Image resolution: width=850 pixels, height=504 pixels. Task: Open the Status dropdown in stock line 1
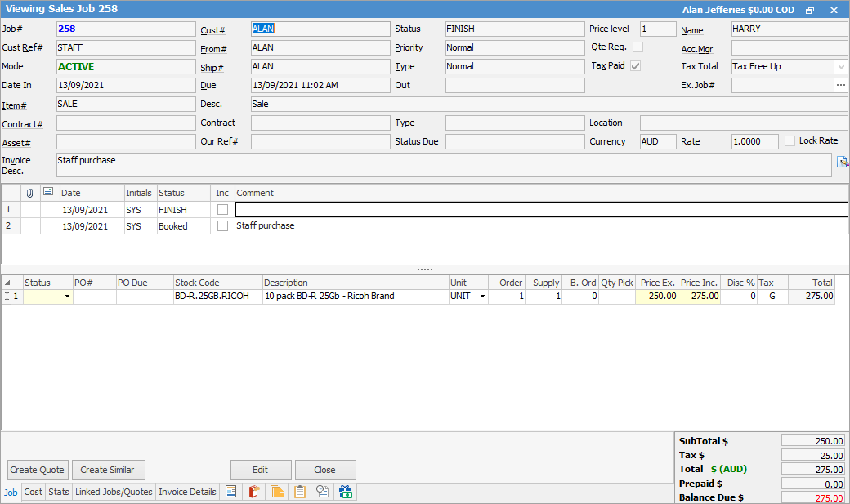pos(67,297)
